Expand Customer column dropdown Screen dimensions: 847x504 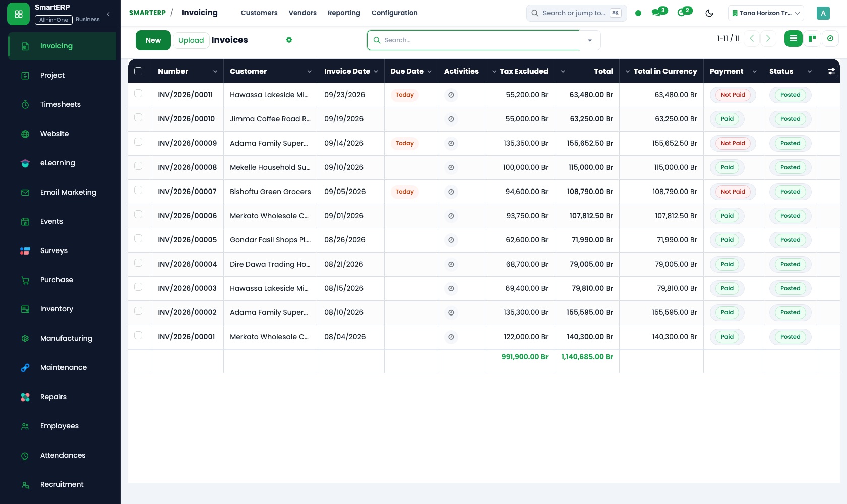[x=309, y=72]
